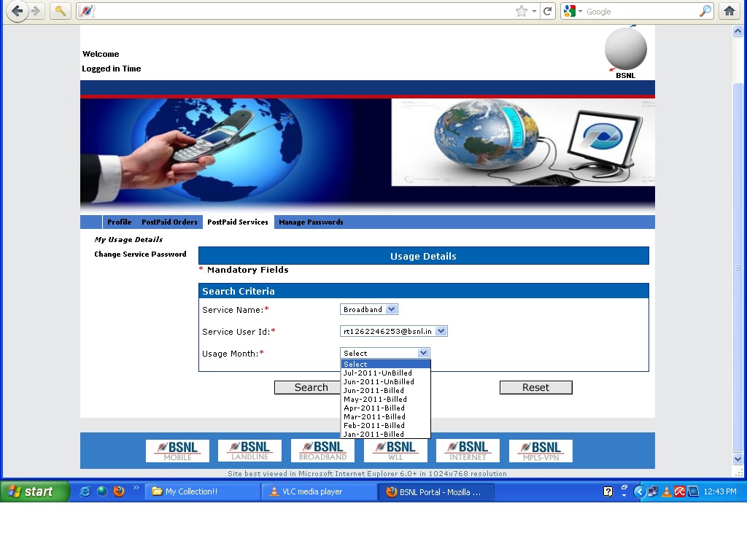Open the Service User Id dropdown
This screenshot has height=560, width=747.
click(x=393, y=332)
